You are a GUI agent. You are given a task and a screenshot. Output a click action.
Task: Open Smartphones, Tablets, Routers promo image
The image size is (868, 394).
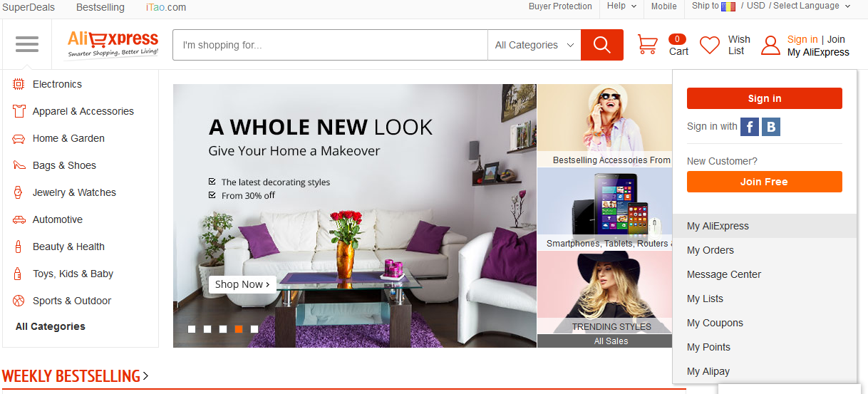click(604, 209)
